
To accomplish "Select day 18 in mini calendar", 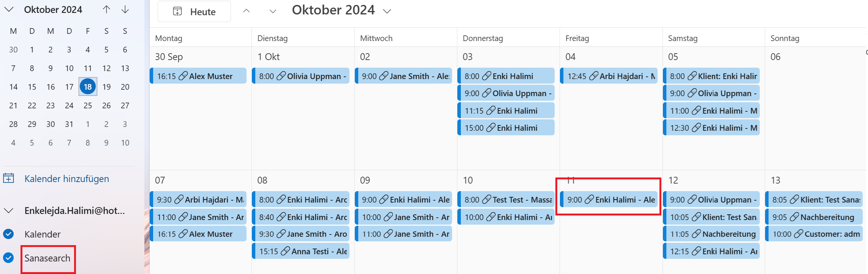I will [88, 87].
